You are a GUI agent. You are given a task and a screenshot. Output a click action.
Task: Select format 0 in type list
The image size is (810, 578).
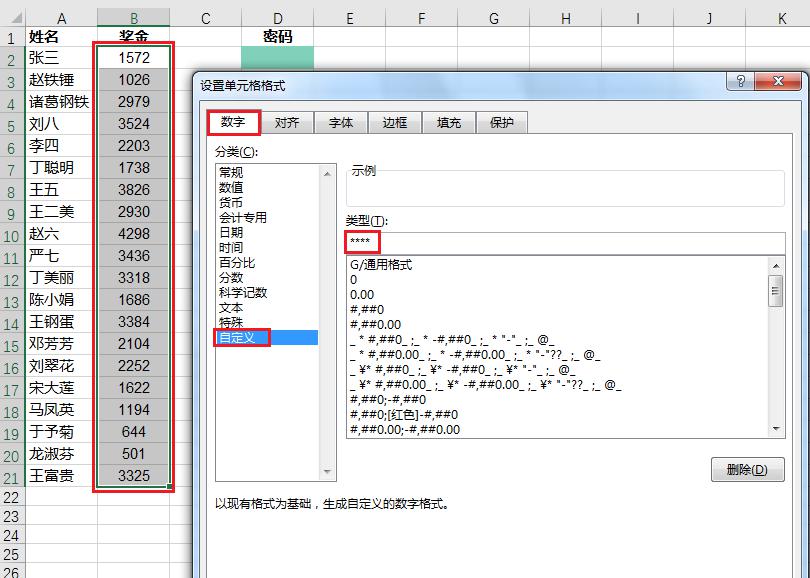tap(354, 280)
